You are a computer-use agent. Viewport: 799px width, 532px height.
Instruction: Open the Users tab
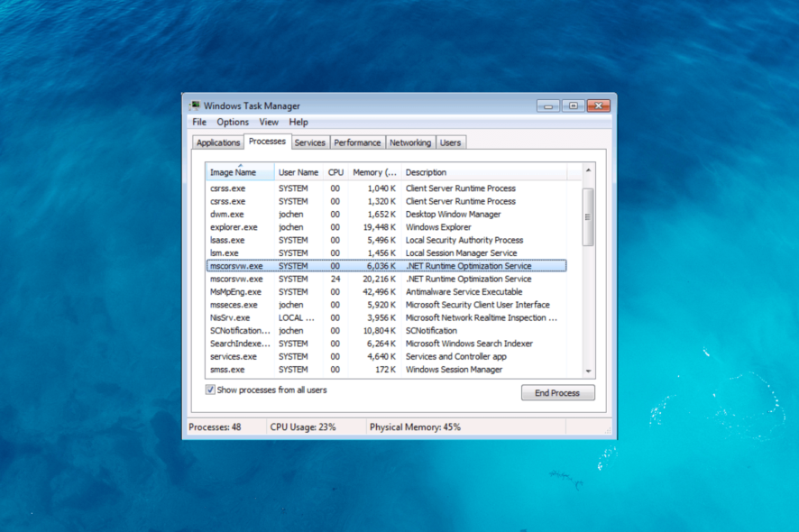451,142
